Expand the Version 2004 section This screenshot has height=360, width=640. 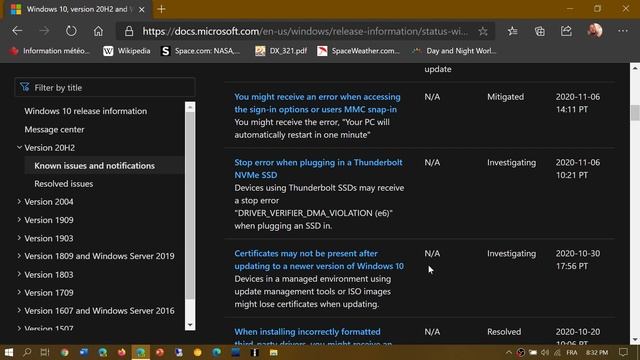(19, 201)
